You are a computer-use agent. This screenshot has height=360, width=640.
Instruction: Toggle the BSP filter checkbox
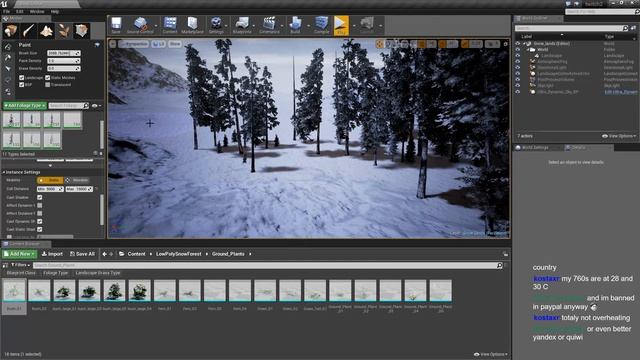tap(22, 85)
